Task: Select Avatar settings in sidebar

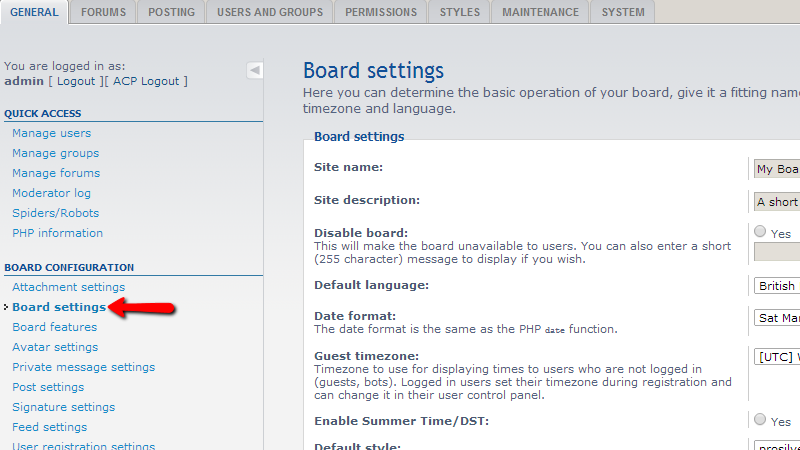Action: click(x=55, y=347)
